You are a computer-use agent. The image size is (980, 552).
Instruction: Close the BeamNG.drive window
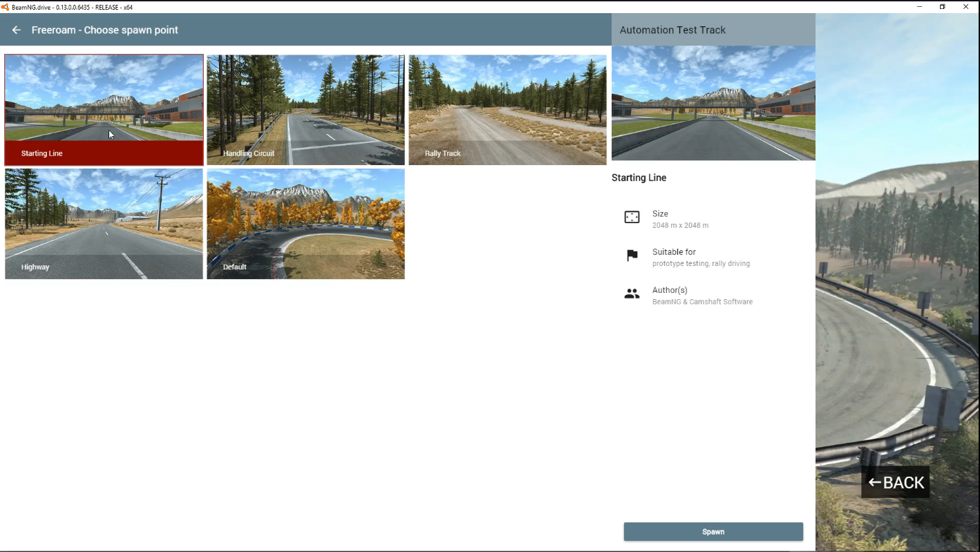966,7
